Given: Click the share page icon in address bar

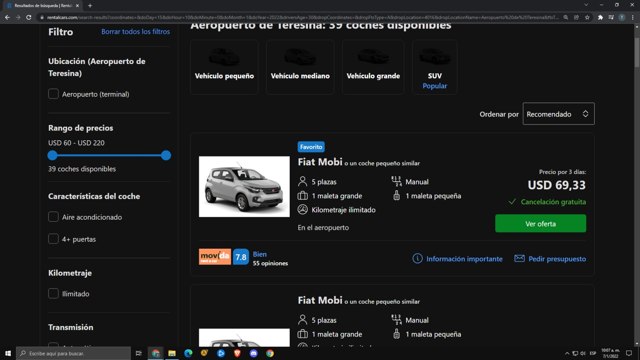Looking at the screenshot, I should point(576,18).
